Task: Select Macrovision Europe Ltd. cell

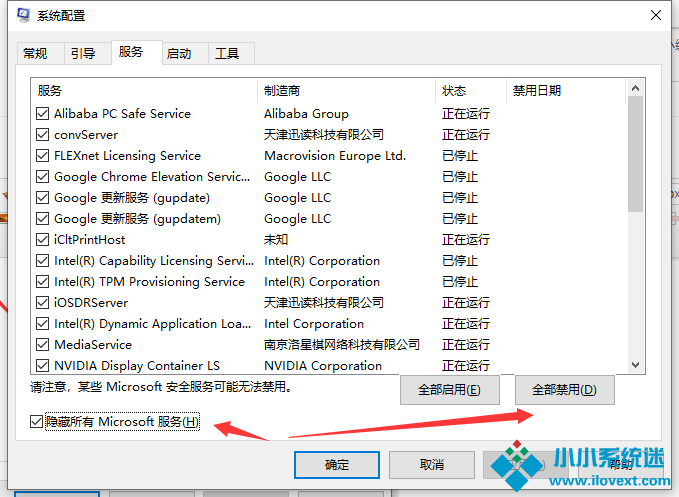Action: [x=335, y=155]
